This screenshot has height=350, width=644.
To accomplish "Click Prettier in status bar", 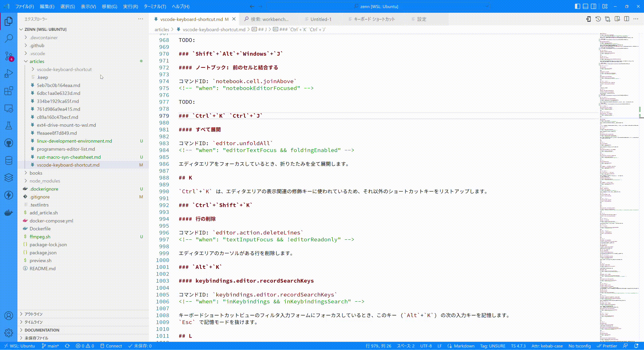I will 607,346.
